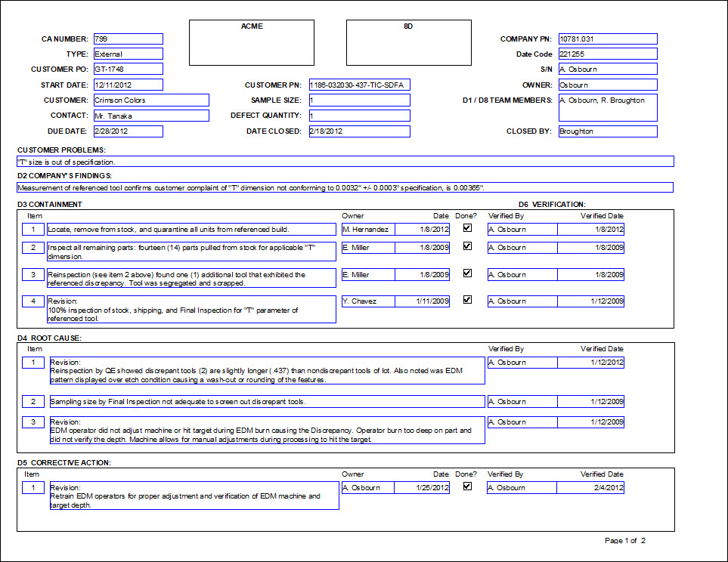Edit the Start Date field
728x562 pixels.
pos(128,85)
